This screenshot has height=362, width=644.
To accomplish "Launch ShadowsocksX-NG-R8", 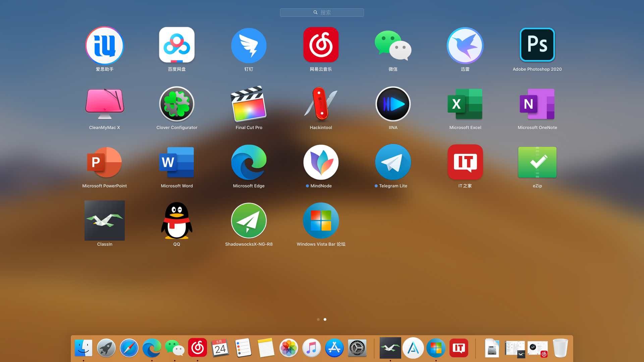I will [249, 220].
